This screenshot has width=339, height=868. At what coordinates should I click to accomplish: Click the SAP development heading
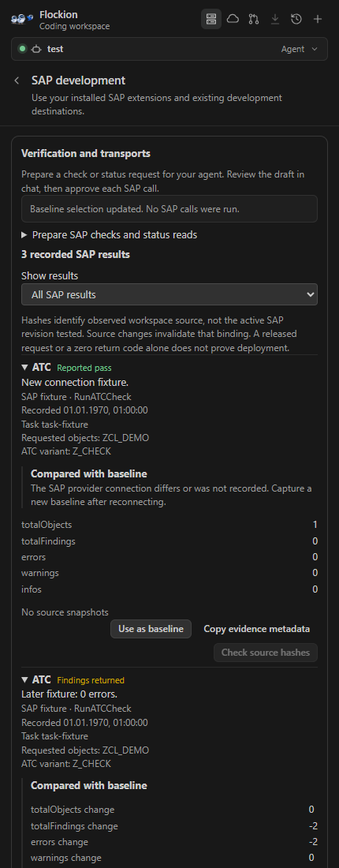pyautogui.click(x=78, y=80)
